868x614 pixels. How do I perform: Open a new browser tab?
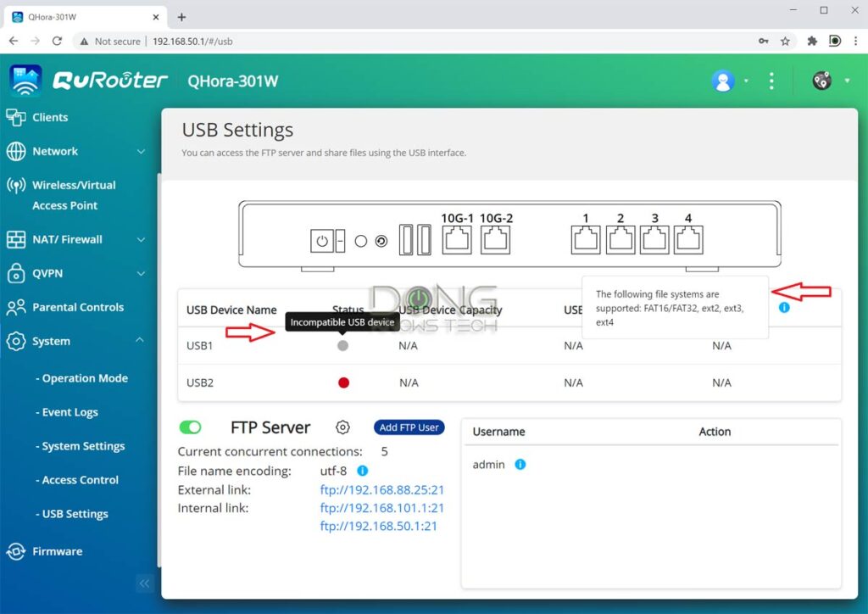point(181,17)
